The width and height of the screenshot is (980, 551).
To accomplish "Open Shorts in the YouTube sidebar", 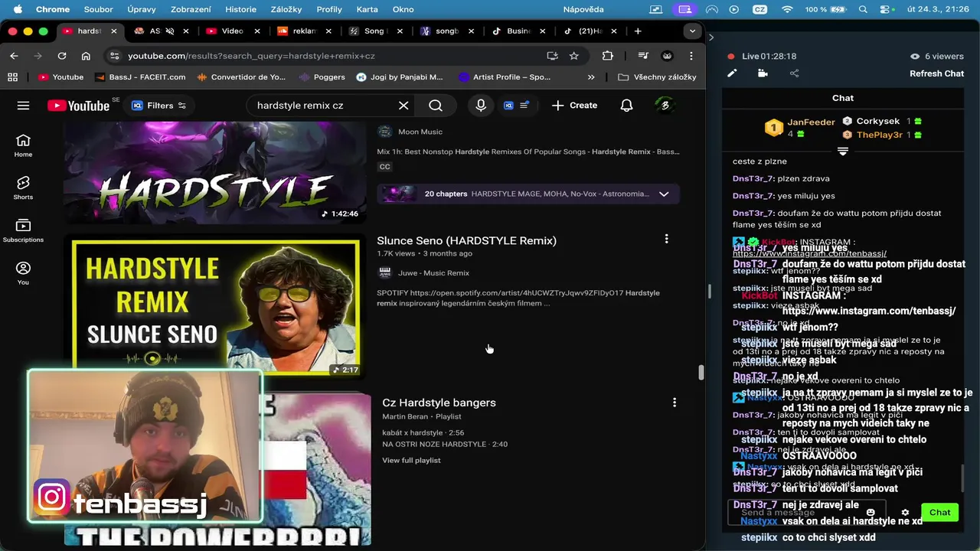I will click(23, 188).
